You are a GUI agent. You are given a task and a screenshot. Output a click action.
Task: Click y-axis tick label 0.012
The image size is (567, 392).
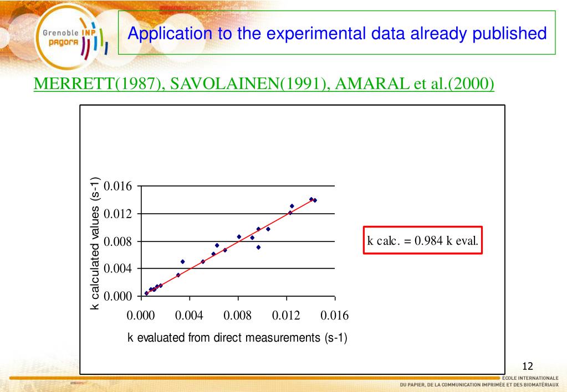click(118, 214)
